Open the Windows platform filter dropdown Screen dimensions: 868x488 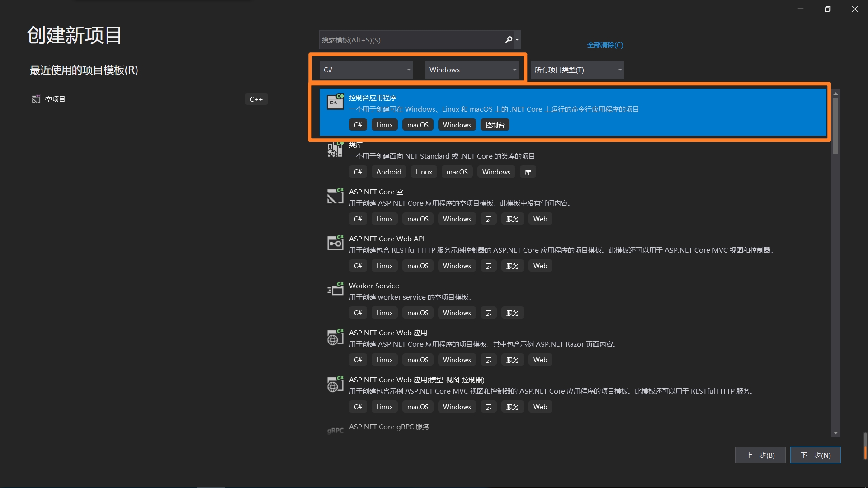[472, 70]
